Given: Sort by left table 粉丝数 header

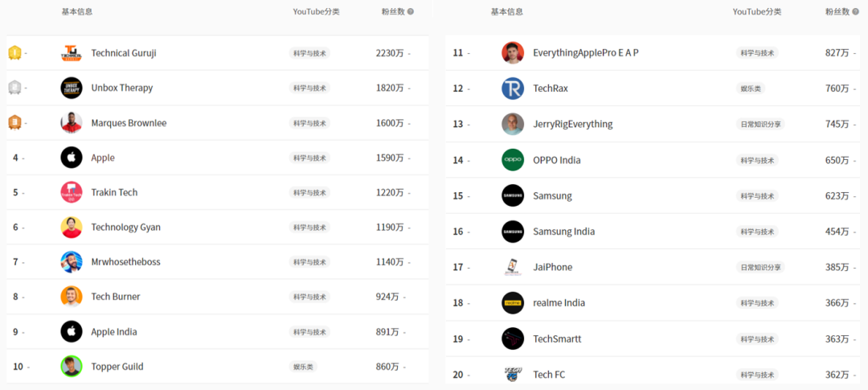Looking at the screenshot, I should pos(394,11).
